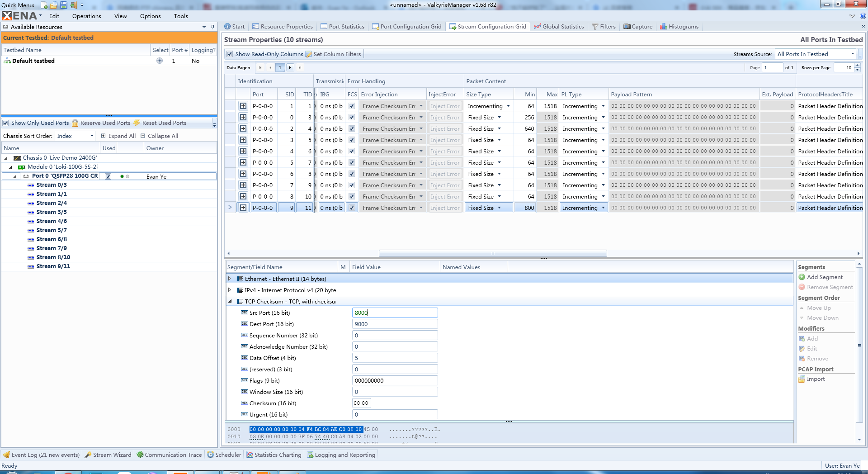Image resolution: width=868 pixels, height=474 pixels.
Task: Open the Edit menu
Action: tap(54, 16)
